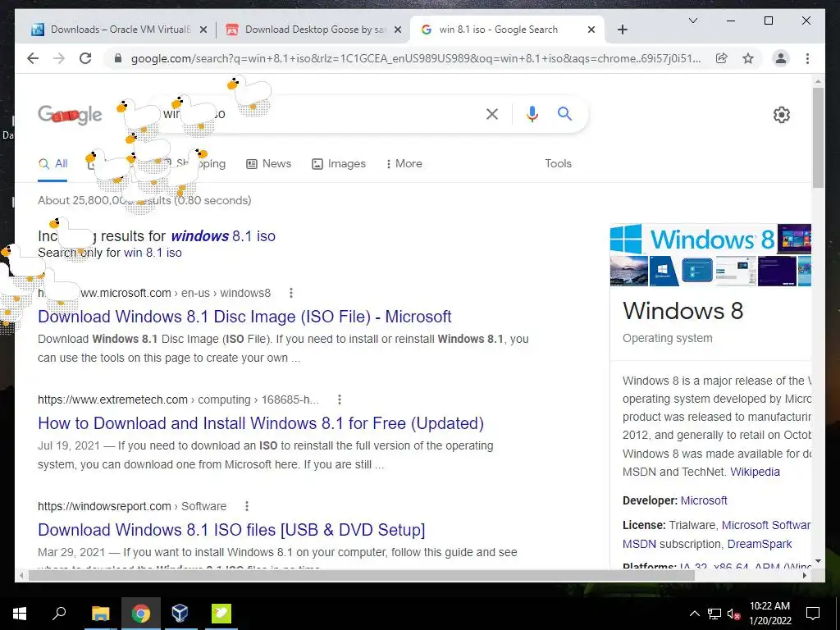Open the notification center icon
Screen dimensions: 840x630
pyautogui.click(x=813, y=614)
